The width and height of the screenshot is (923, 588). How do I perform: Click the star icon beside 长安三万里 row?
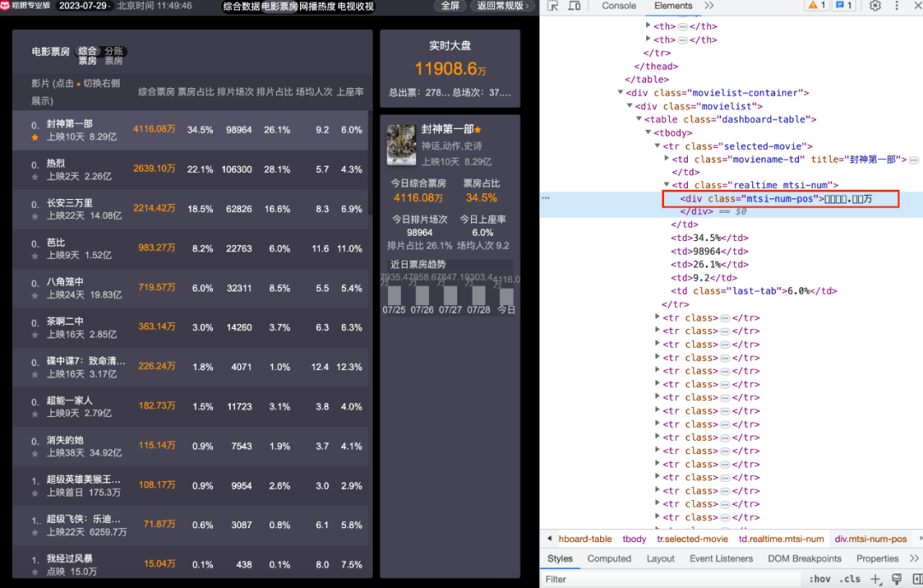tap(35, 216)
